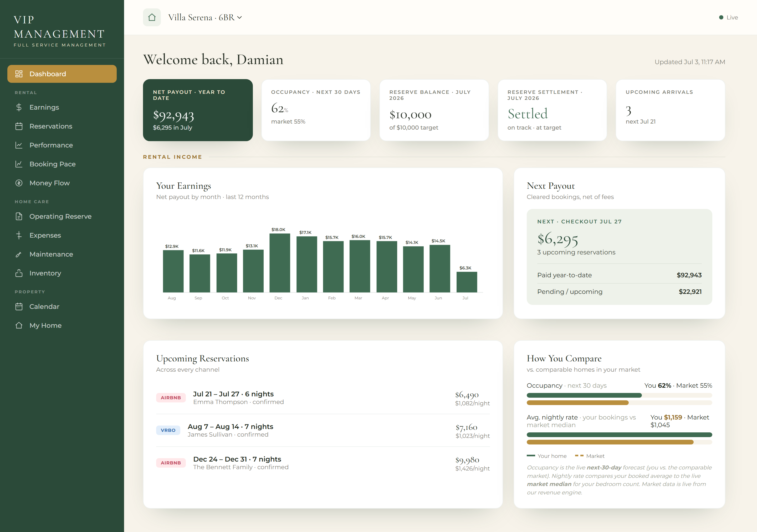Image resolution: width=757 pixels, height=532 pixels.
Task: Click the August $12.9K earnings bar
Action: click(173, 271)
